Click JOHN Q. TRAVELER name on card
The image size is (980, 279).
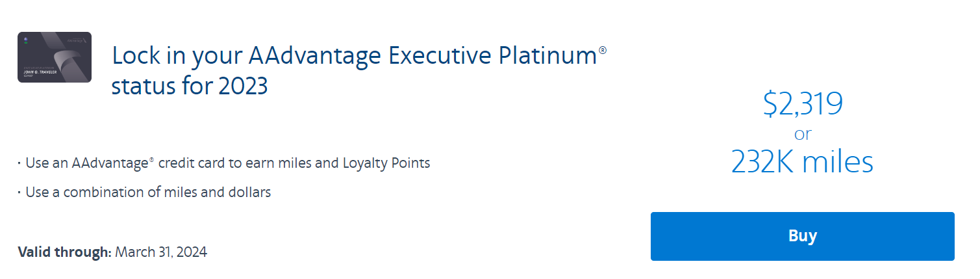click(x=40, y=72)
